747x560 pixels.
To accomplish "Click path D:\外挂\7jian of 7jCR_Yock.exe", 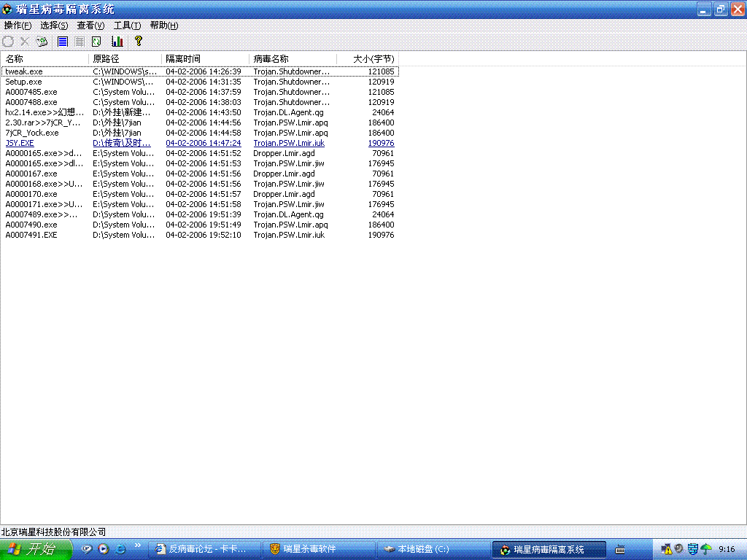I will coord(117,133).
